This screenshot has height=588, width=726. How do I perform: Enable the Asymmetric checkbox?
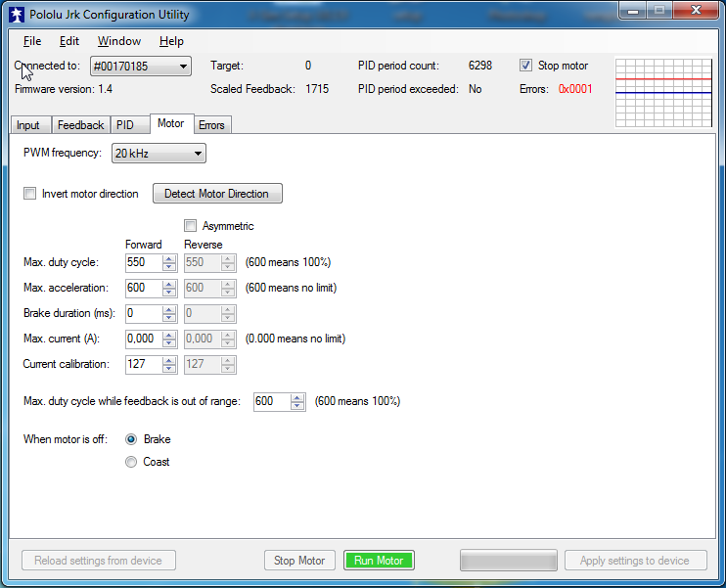(x=190, y=226)
